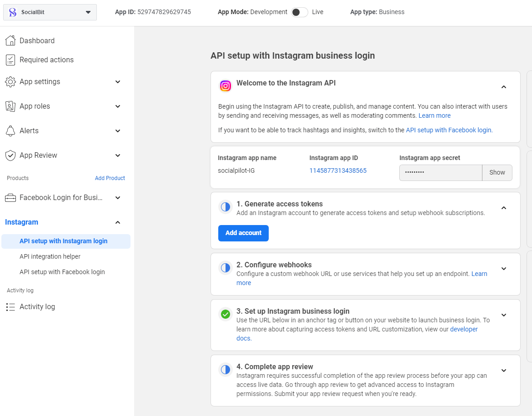This screenshot has width=532, height=416.
Task: Click the socialpilot-IG app name value
Action: 236,170
